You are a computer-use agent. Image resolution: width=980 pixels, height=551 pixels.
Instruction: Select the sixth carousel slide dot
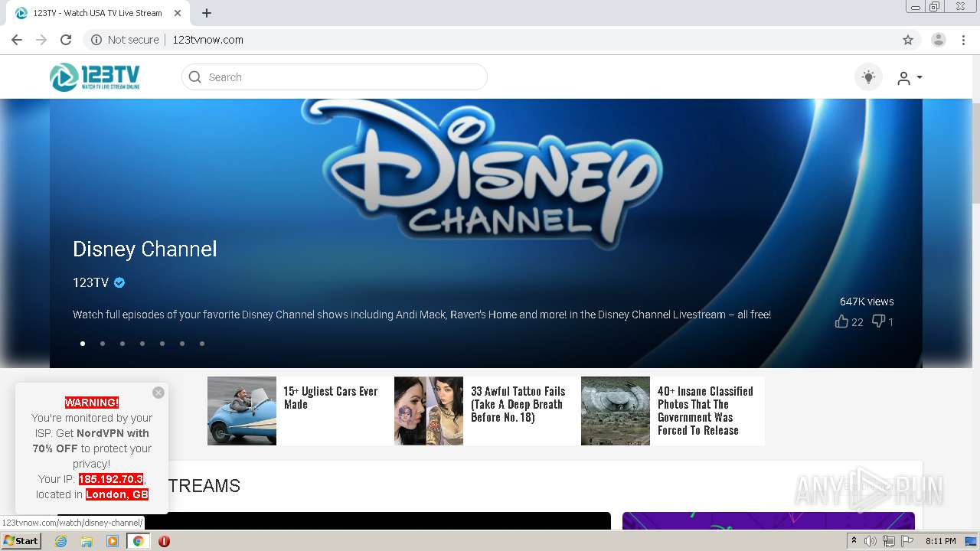coord(182,344)
